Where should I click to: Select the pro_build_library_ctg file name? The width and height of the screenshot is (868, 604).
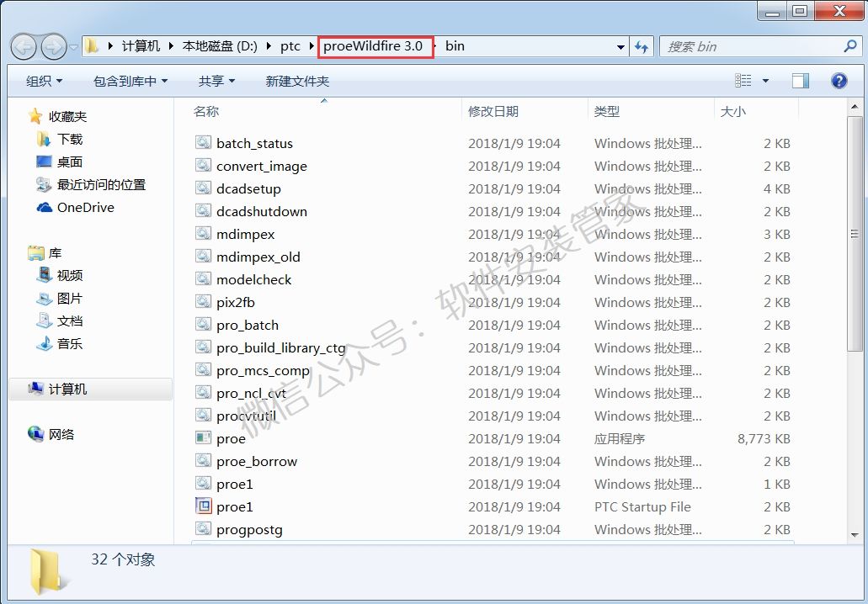point(280,348)
